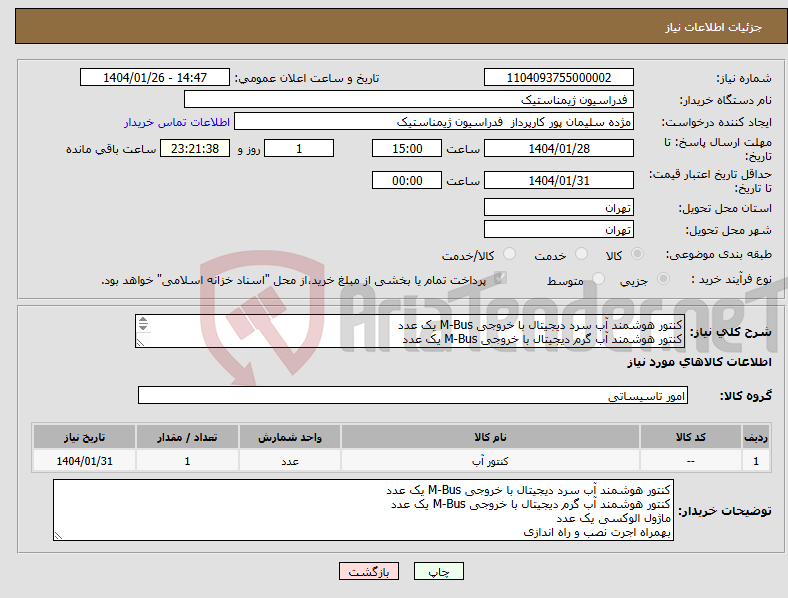The width and height of the screenshot is (788, 598).
Task: Click the row number cell in the کنتور آب row
Action: click(x=756, y=460)
